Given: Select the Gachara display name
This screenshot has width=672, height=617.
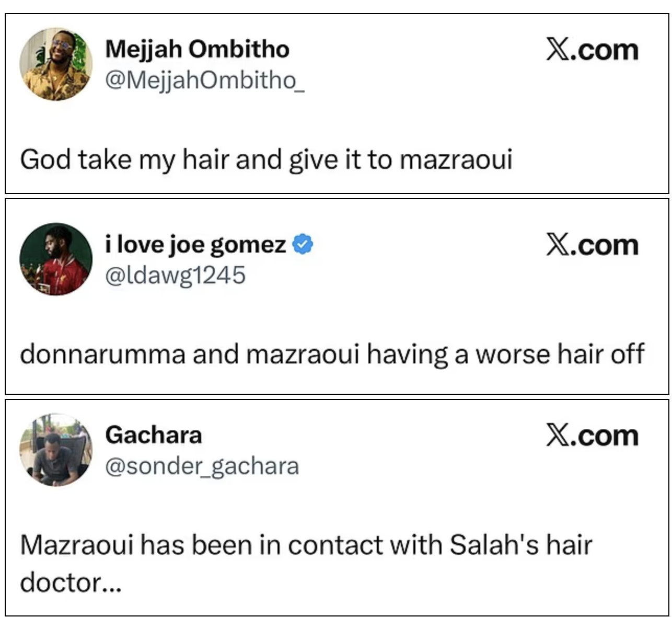Looking at the screenshot, I should point(153,435).
